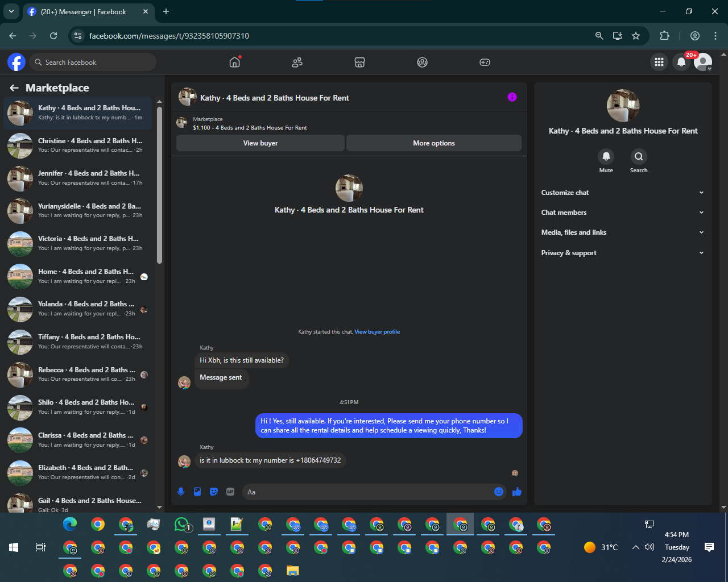The width and height of the screenshot is (728, 582).
Task: Click the browser address bar URL
Action: (169, 36)
